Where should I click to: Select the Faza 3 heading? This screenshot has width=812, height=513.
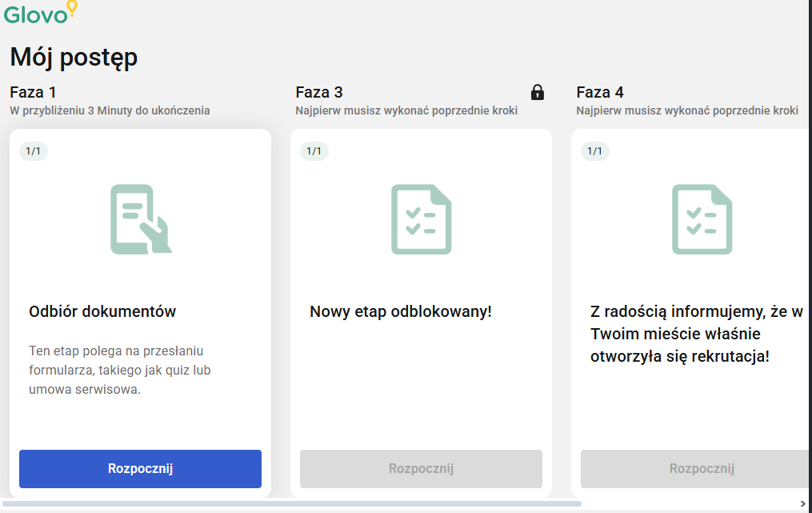tap(318, 92)
